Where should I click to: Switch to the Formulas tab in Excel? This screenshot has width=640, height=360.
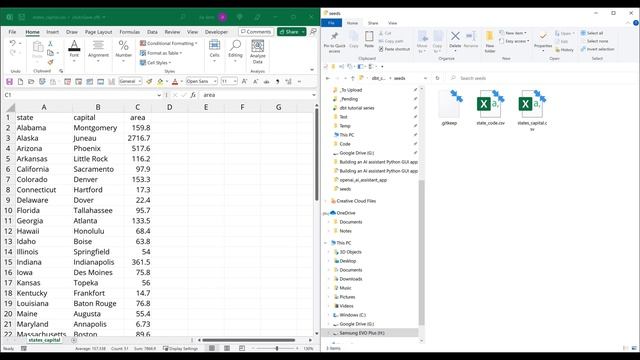coord(129,32)
